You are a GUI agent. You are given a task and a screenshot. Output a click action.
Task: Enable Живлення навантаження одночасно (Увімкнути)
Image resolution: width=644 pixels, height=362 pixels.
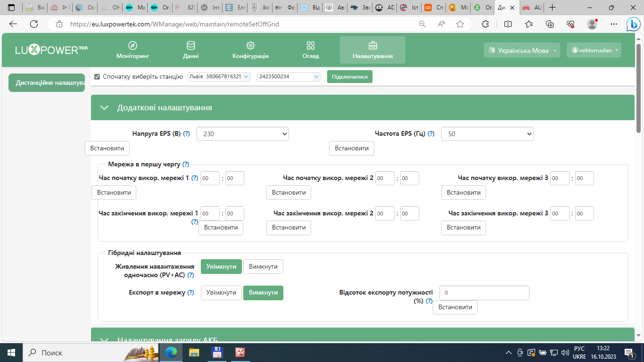point(221,266)
